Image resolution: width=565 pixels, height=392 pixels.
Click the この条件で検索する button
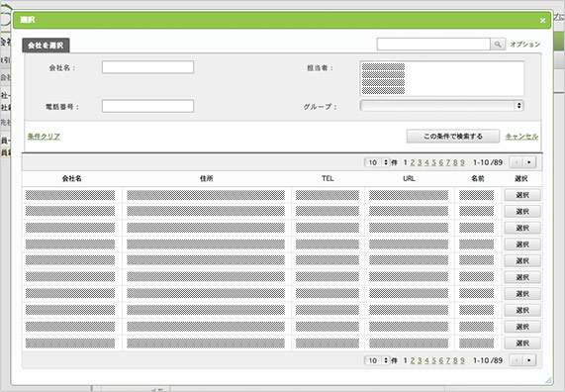pyautogui.click(x=453, y=137)
